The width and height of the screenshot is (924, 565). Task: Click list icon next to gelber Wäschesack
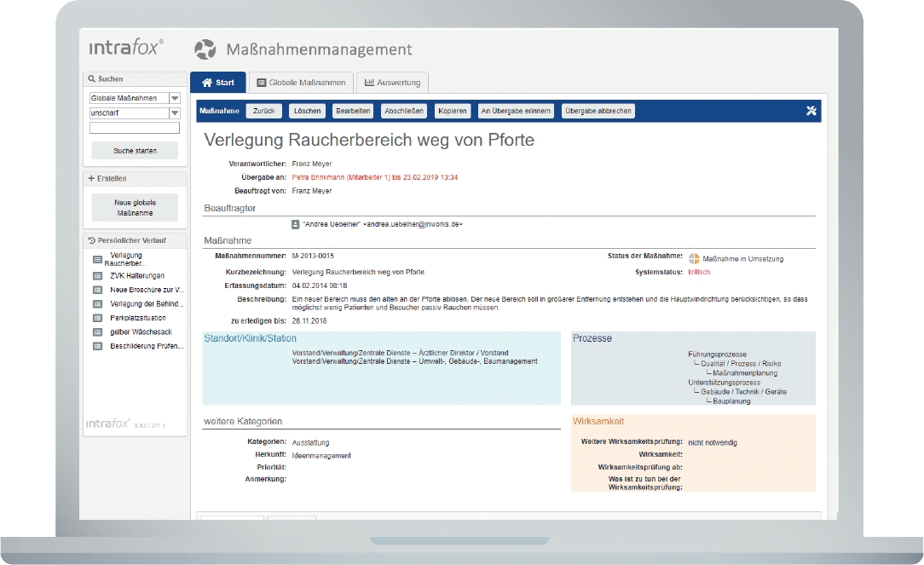click(x=98, y=332)
